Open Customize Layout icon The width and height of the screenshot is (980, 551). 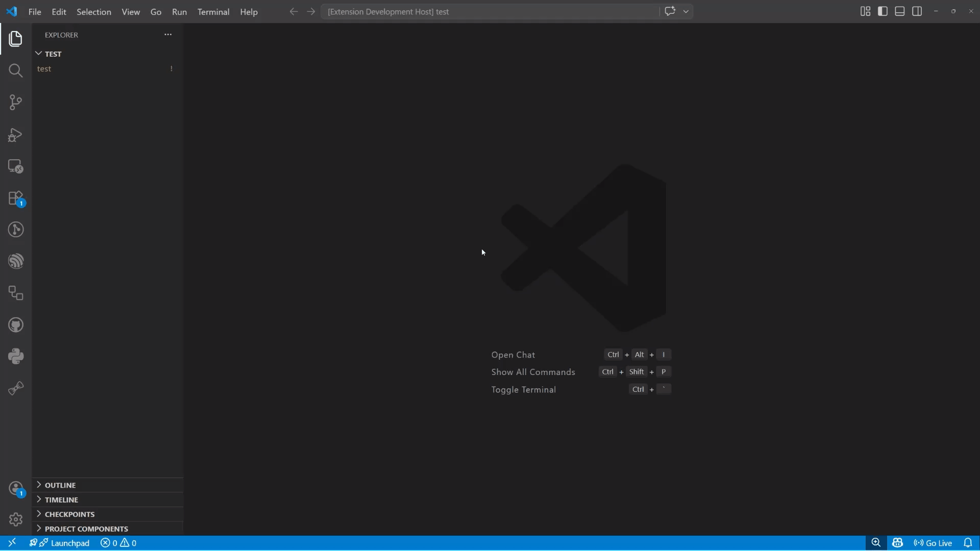pyautogui.click(x=865, y=11)
